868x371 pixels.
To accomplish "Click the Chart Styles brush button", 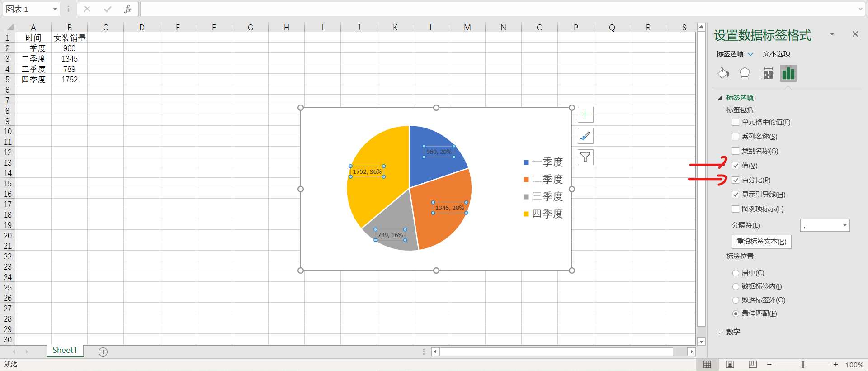I will tap(585, 136).
